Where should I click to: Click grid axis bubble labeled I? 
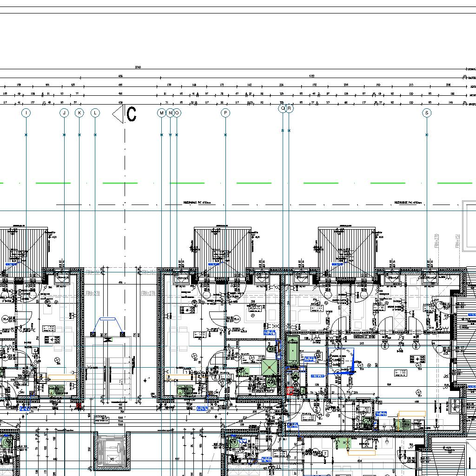[x=26, y=113]
